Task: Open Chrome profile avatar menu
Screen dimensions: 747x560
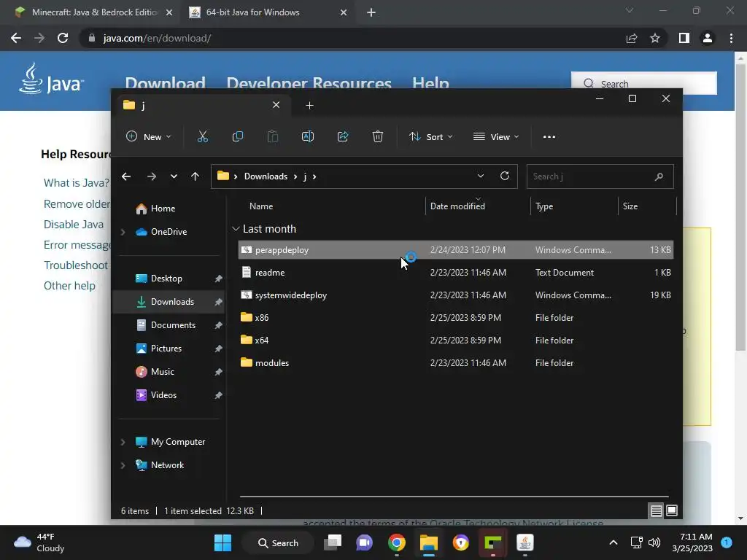Action: click(708, 38)
